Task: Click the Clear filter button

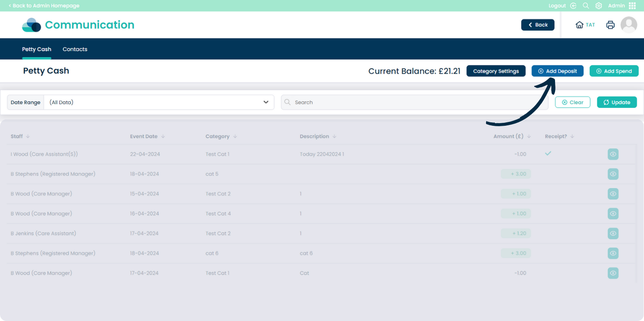Action: [572, 102]
